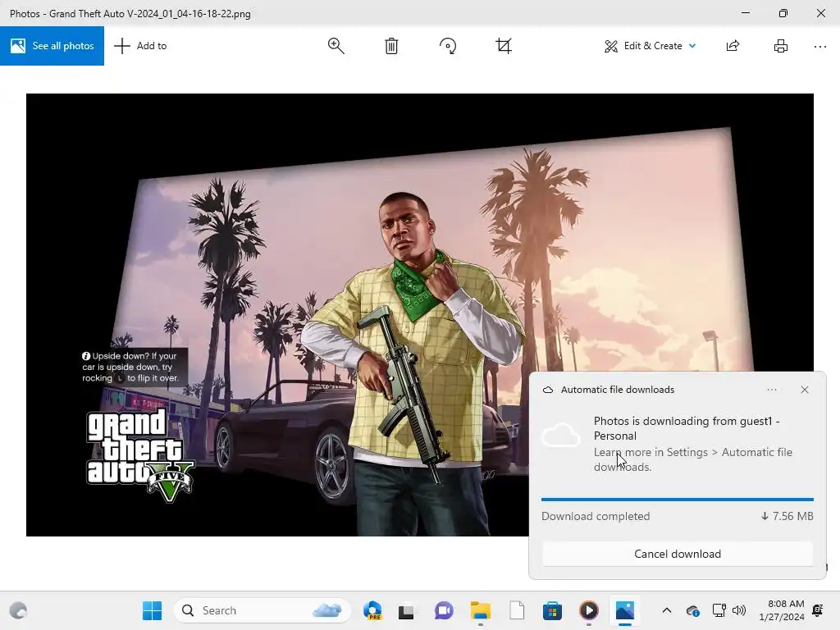Click the download progress bar

(678, 500)
